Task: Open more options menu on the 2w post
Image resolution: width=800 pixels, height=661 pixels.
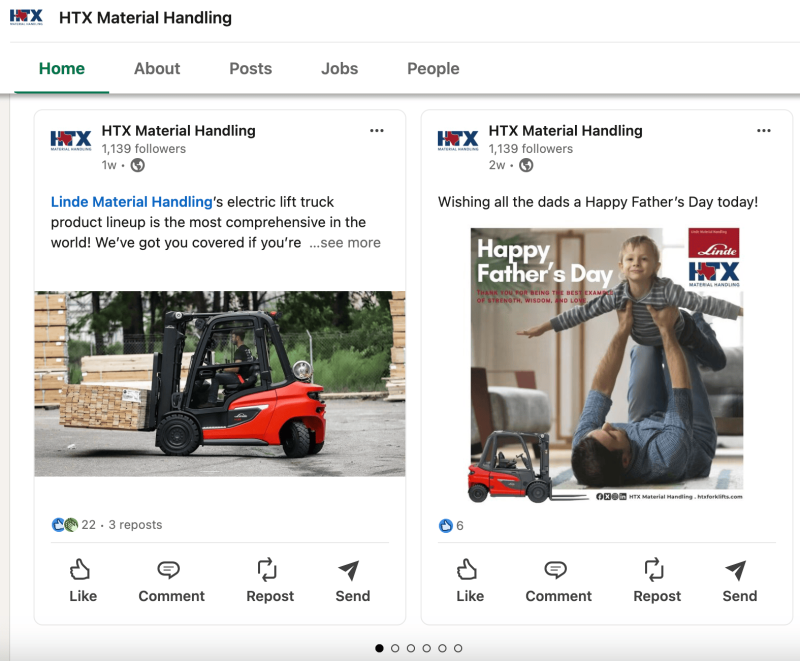Action: 764,131
